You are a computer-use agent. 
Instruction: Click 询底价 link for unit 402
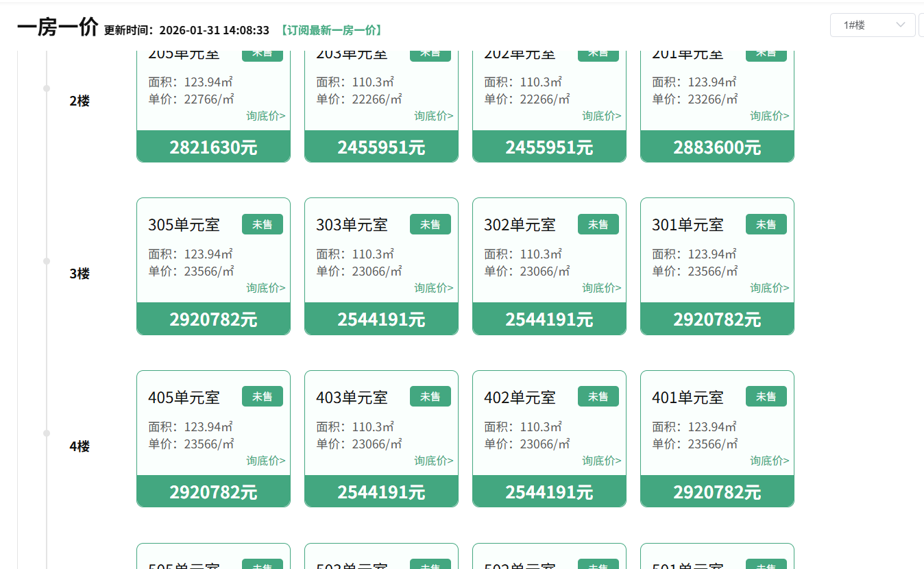[x=602, y=461]
